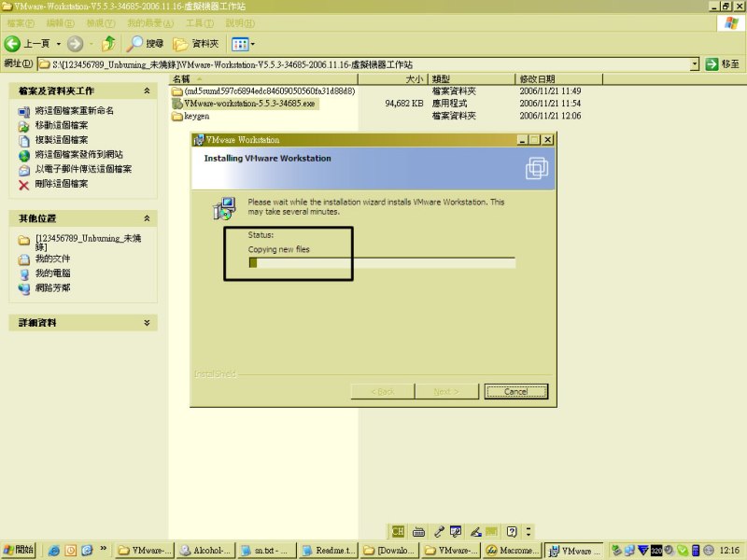Image resolution: width=747 pixels, height=560 pixels.
Task: Open the 檔案(F) menu
Action: click(x=21, y=22)
